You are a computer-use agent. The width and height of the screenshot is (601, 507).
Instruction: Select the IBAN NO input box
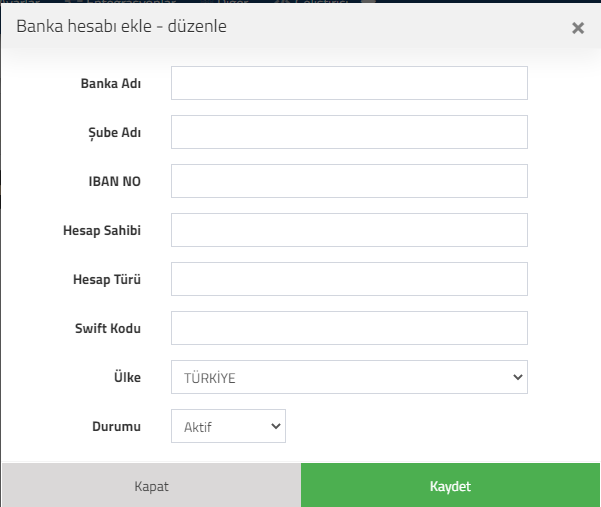tap(349, 181)
